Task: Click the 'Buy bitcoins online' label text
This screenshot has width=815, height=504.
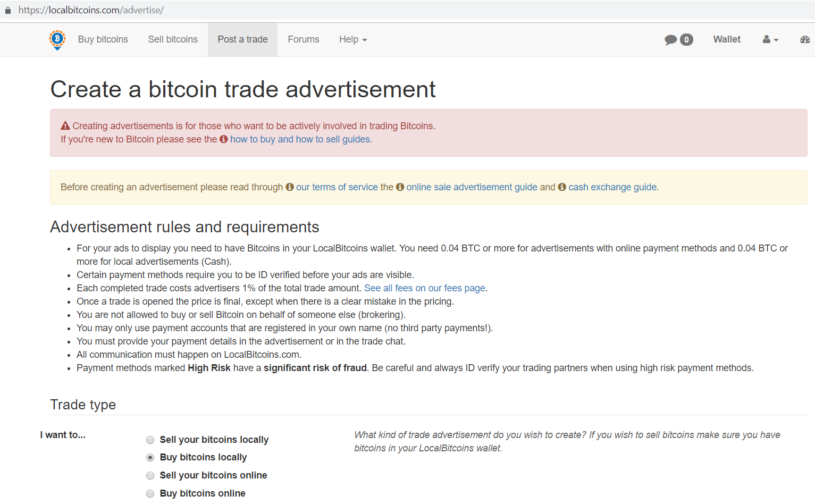Action: [203, 493]
